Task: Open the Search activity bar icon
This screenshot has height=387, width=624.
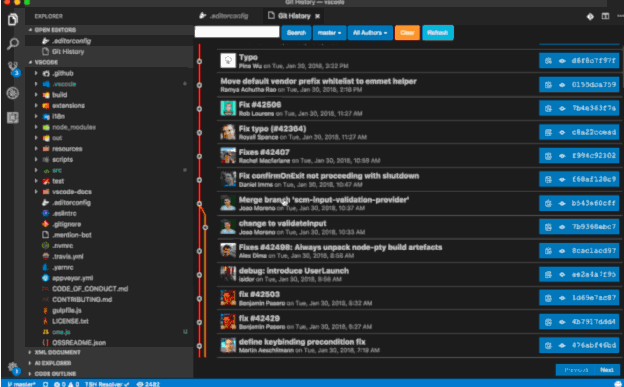Action: (x=13, y=43)
